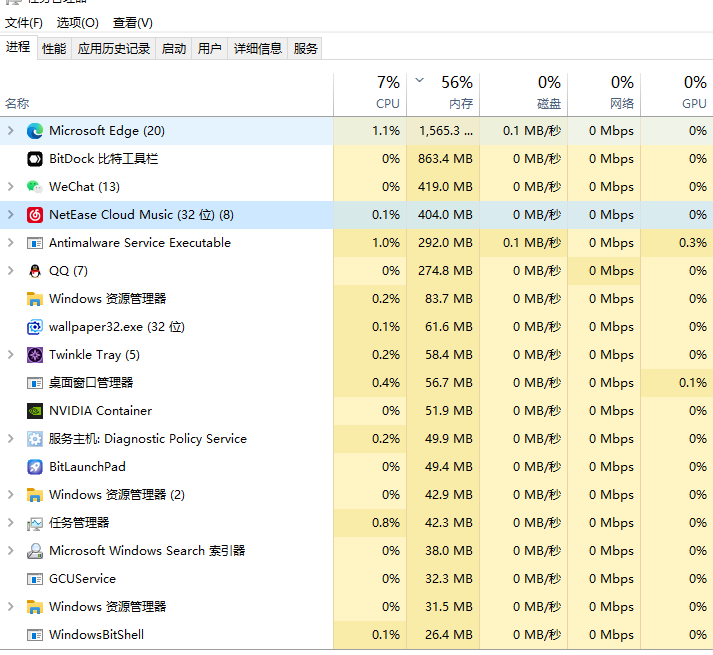Expand Windows 资源管理器 (2) group
713x655 pixels.
pyautogui.click(x=11, y=495)
